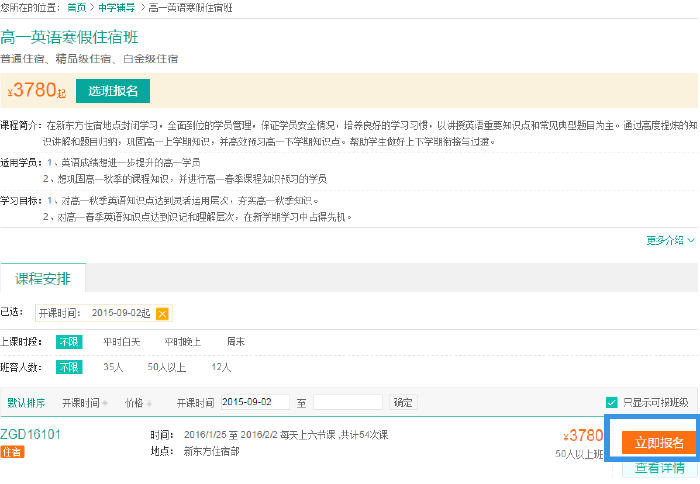
Task: Expand 更多介绍 section
Action: (x=669, y=240)
